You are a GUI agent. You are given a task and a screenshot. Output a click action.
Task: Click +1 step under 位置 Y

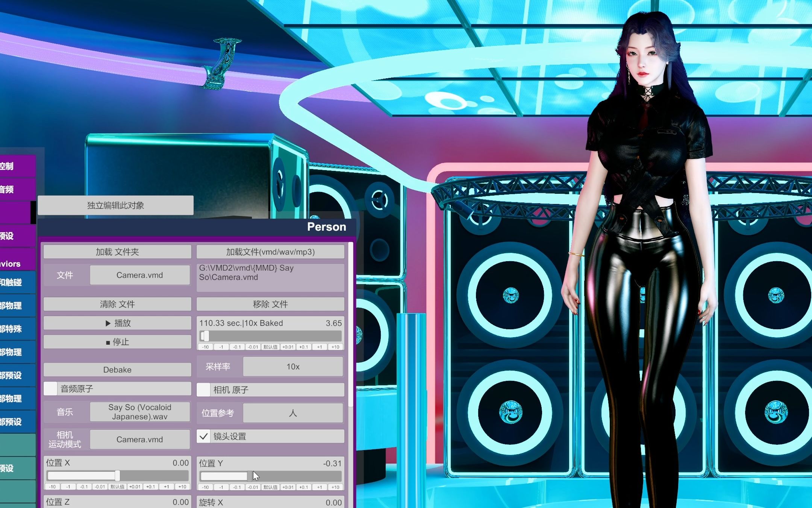(319, 487)
